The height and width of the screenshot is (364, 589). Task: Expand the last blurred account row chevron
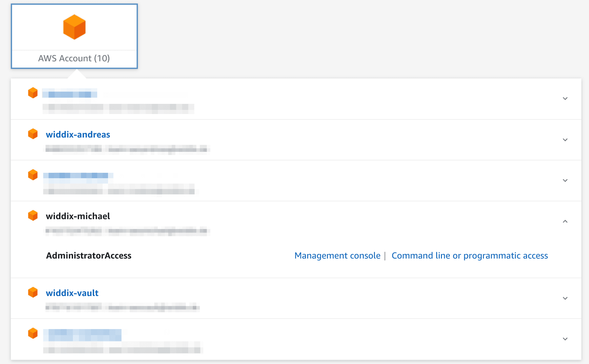565,339
